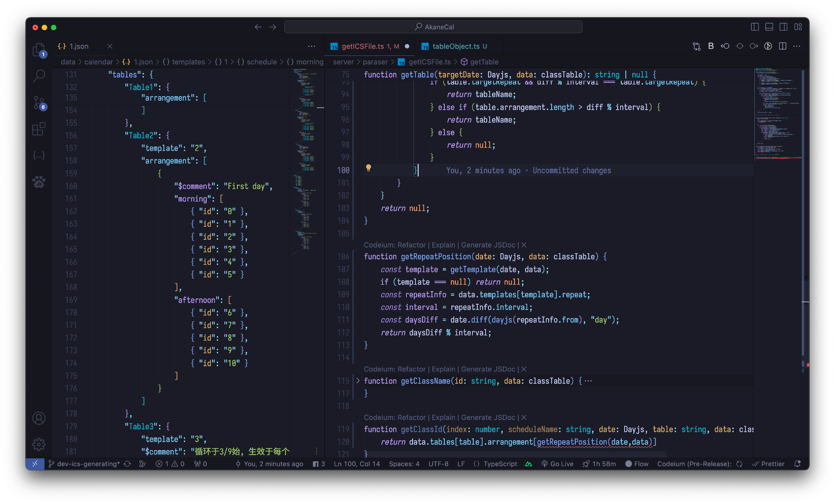Open the Search view in the sidebar
This screenshot has height=504, width=835.
[x=39, y=76]
